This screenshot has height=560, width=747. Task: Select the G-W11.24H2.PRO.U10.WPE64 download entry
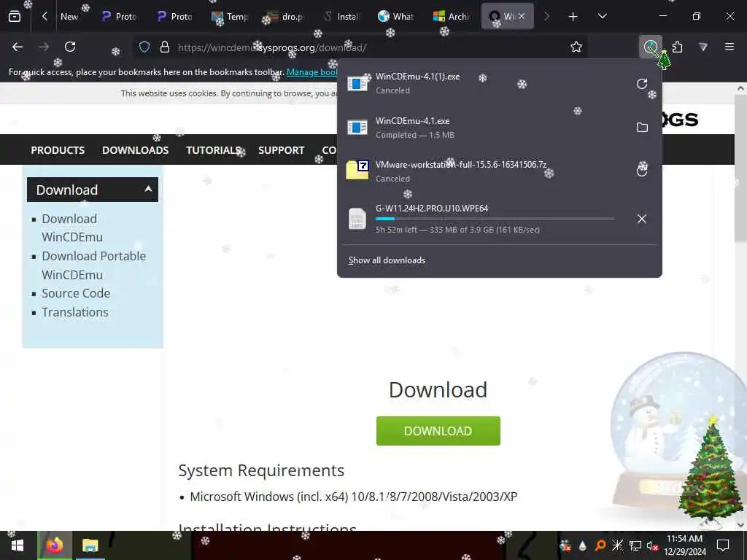coord(484,219)
